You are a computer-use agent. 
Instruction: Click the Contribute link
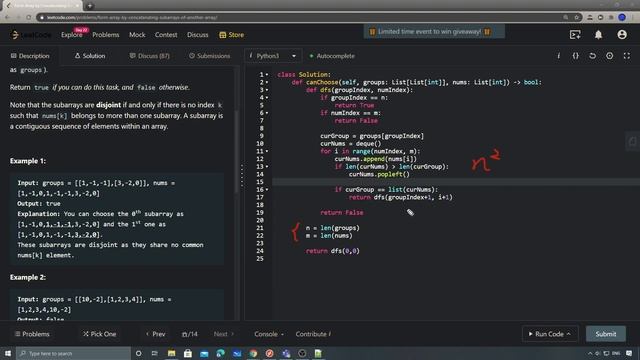click(313, 334)
